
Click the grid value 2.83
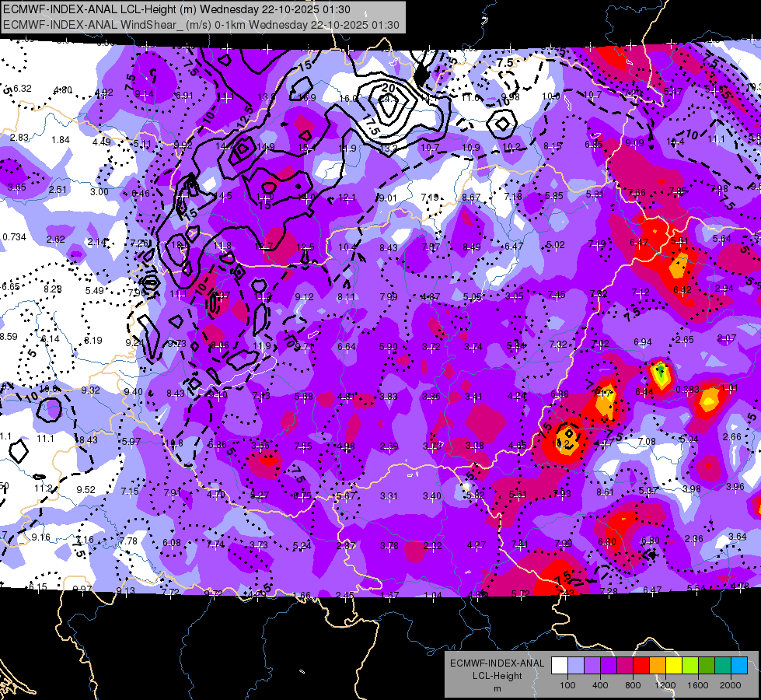coord(19,138)
